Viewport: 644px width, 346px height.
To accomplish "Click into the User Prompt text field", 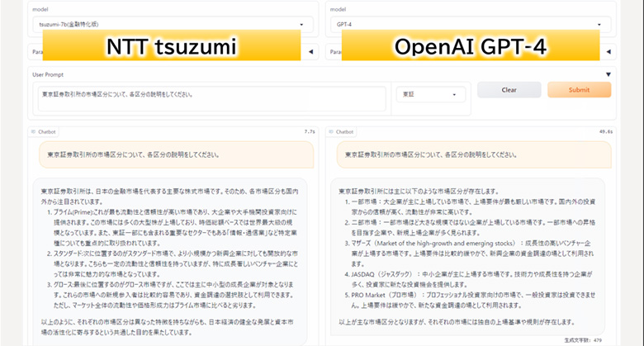I will (x=211, y=98).
